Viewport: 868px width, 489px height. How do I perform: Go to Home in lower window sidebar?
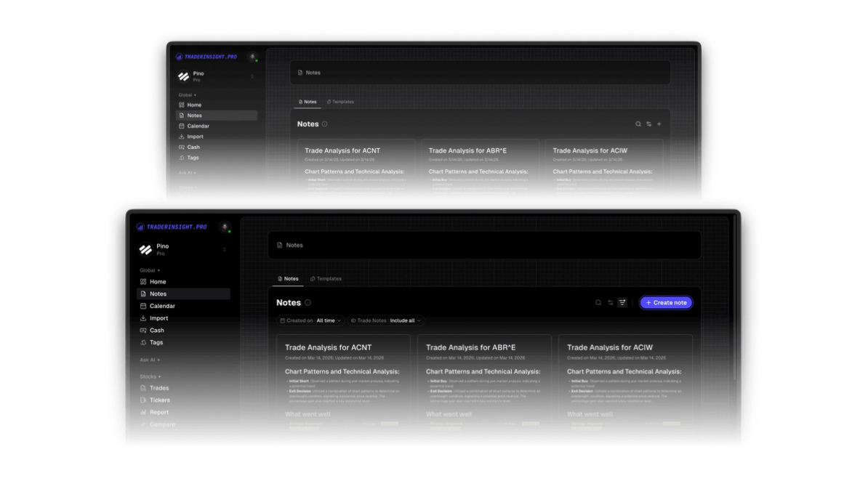pyautogui.click(x=182, y=282)
